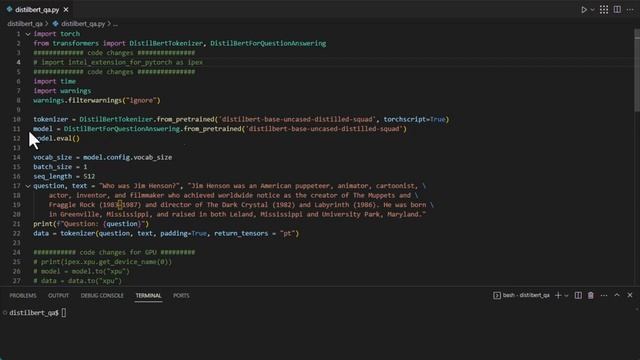
Task: Click the bash terminal shell icon
Action: pyautogui.click(x=497, y=296)
